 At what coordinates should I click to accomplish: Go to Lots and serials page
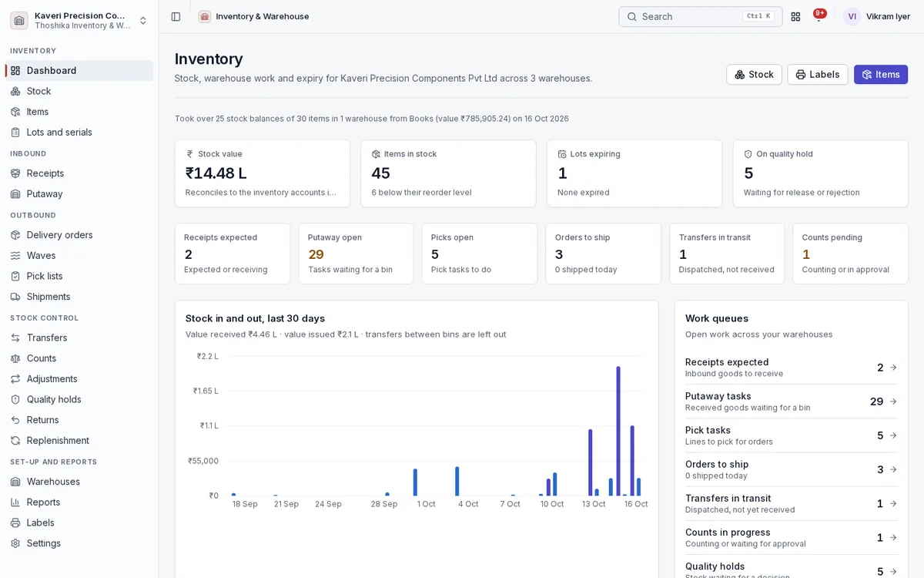pos(79,132)
